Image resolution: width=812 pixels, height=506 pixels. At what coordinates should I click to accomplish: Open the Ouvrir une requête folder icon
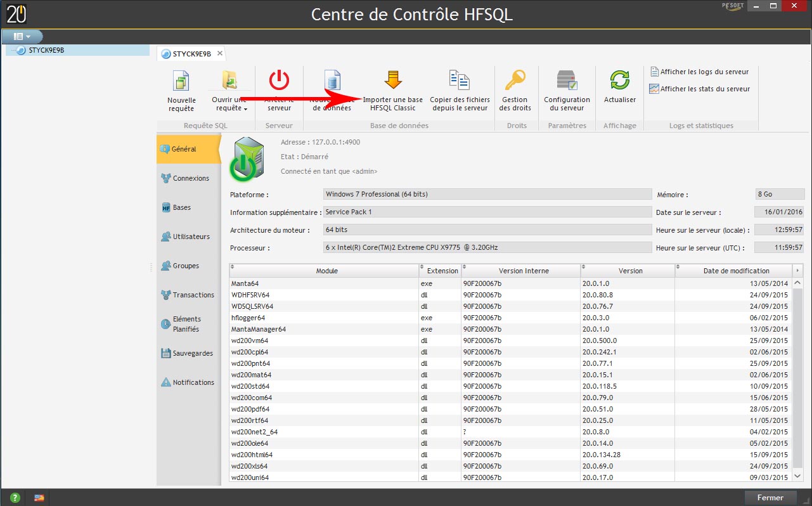[229, 81]
